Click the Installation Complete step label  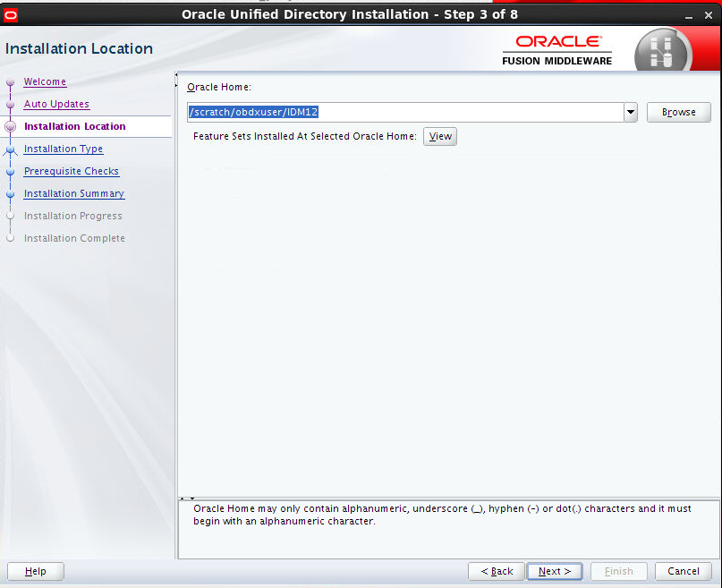74,238
